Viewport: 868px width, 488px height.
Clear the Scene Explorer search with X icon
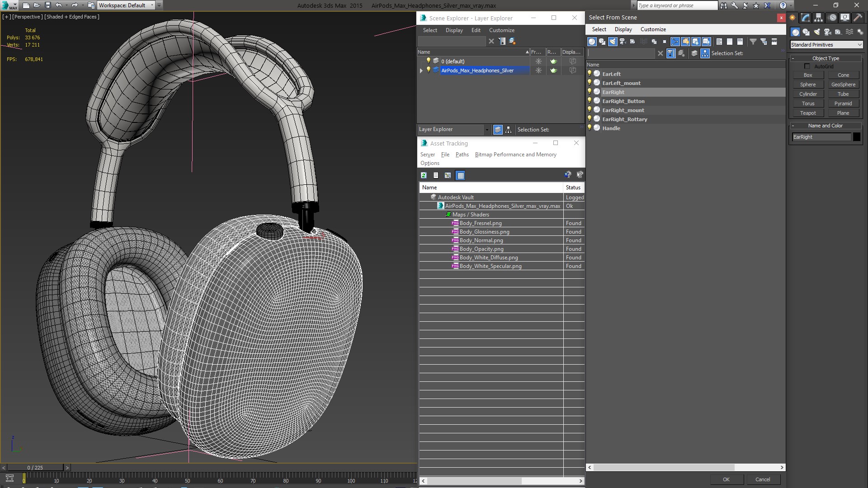(491, 41)
